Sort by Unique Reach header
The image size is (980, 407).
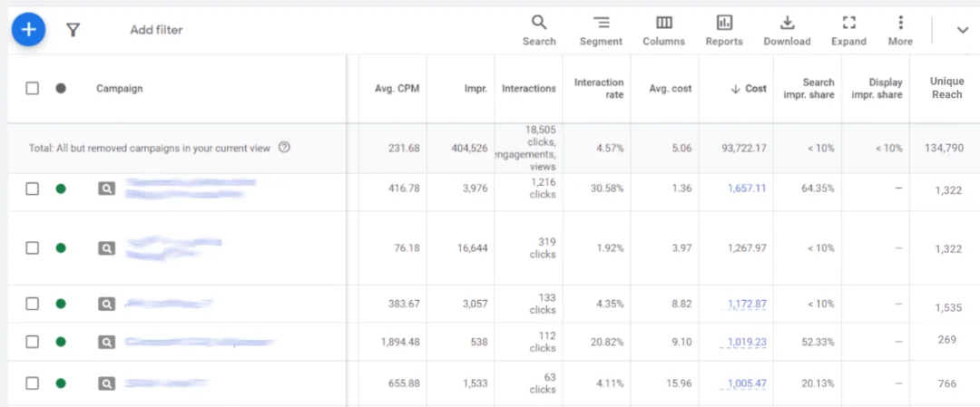coord(946,88)
